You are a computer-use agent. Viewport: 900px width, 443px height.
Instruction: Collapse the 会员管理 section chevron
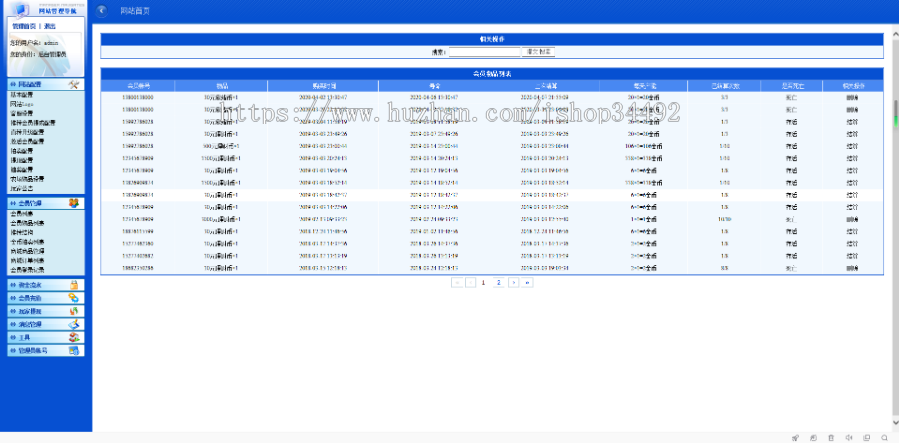click(13, 203)
